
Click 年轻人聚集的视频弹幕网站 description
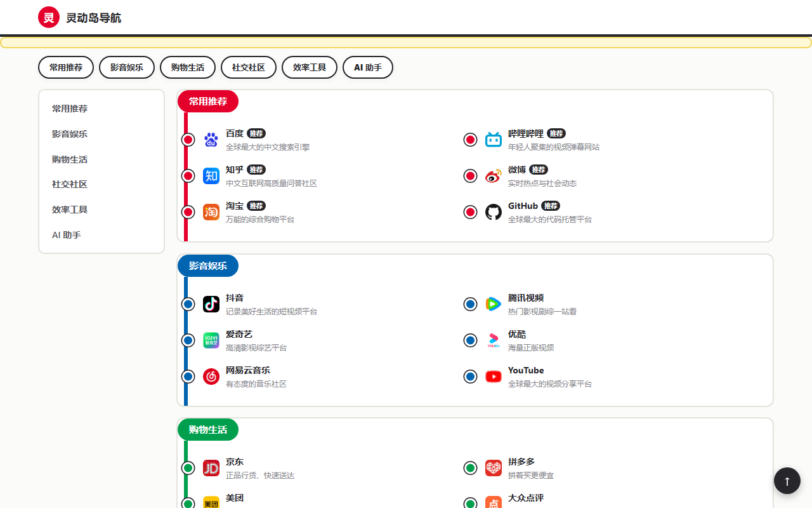tap(554, 147)
